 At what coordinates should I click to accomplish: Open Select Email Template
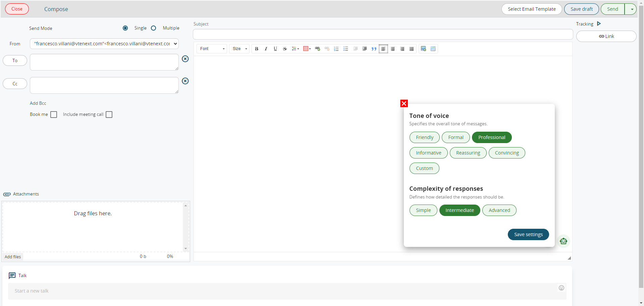532,9
